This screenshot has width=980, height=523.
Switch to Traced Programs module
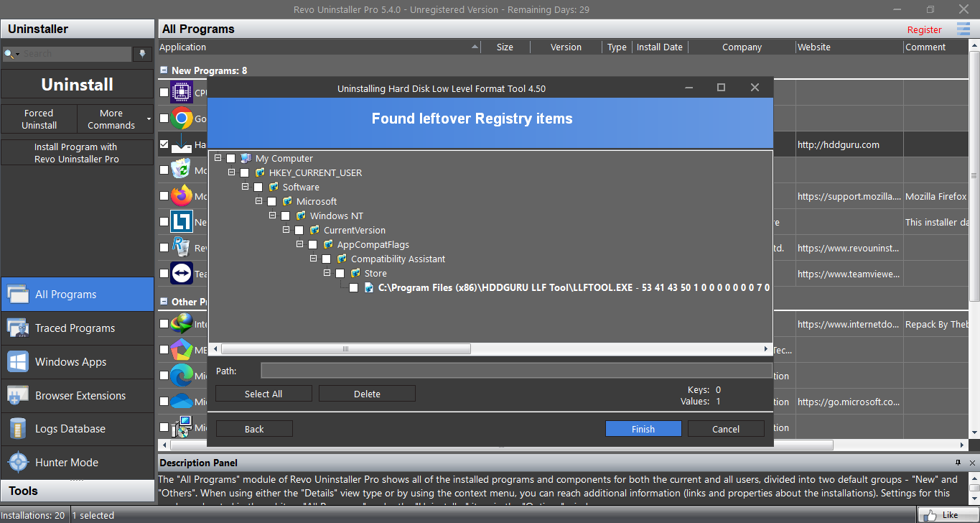tap(75, 328)
